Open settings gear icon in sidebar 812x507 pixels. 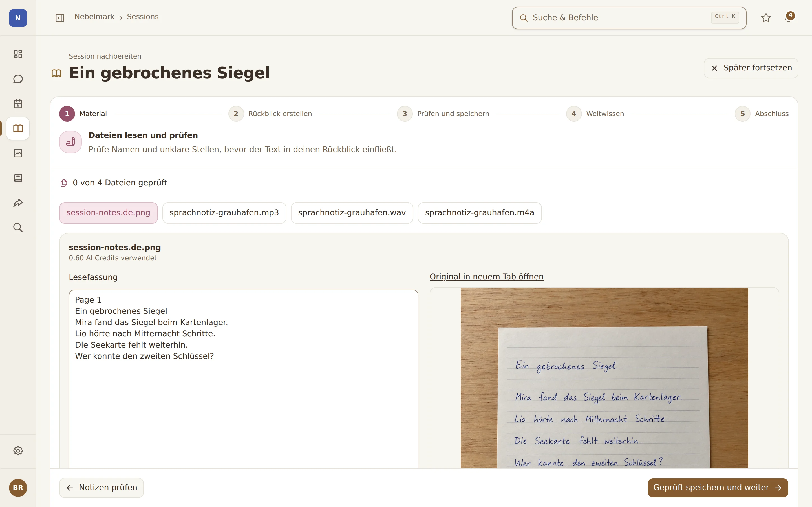point(18,451)
